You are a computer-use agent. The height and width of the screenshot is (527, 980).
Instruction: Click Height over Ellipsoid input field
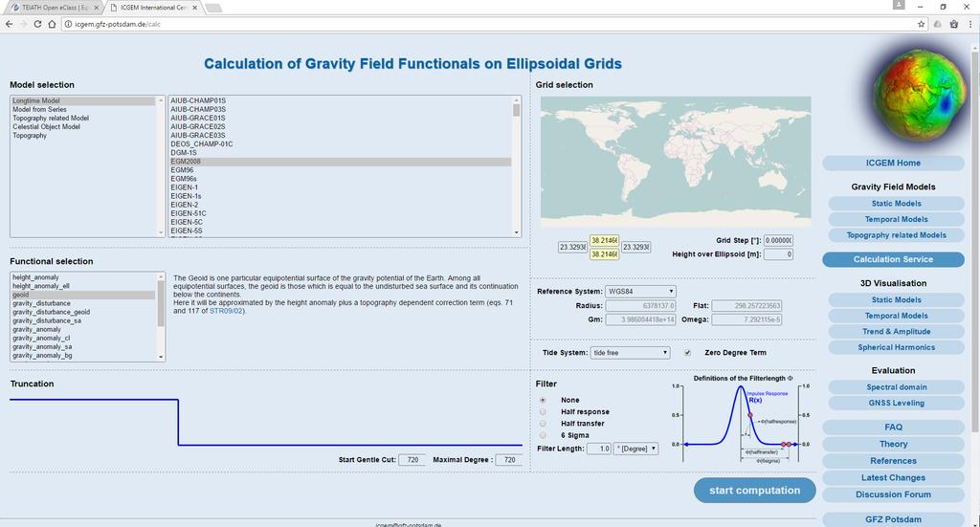click(x=778, y=254)
